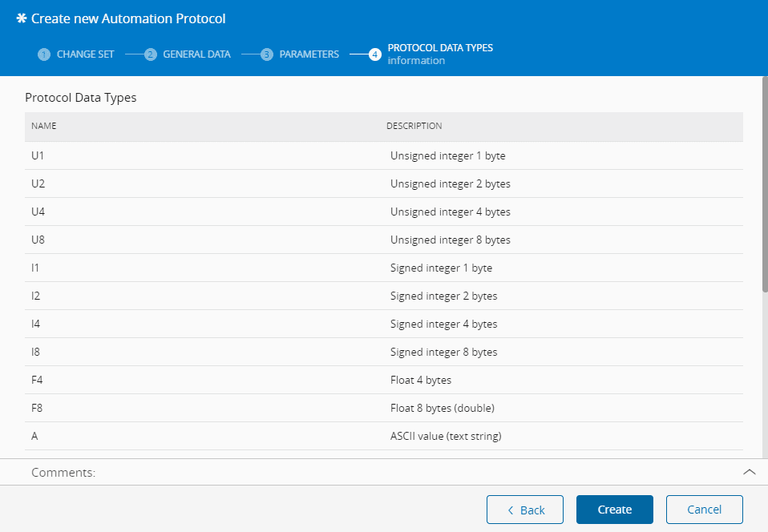The width and height of the screenshot is (768, 532).
Task: Go to the General Data step
Action: point(196,54)
